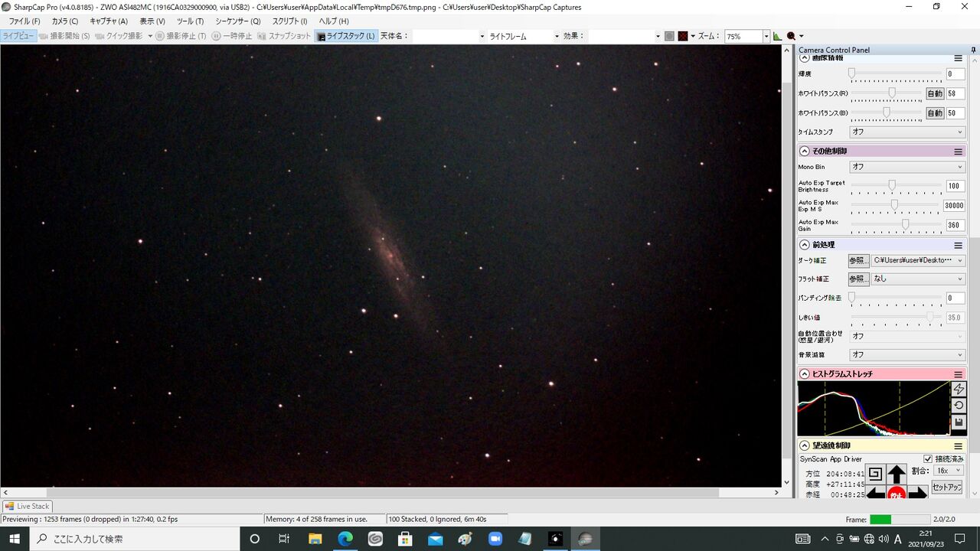Screen dimensions: 980x551
Task: Open the スクリプト (I) menu
Action: coord(289,21)
